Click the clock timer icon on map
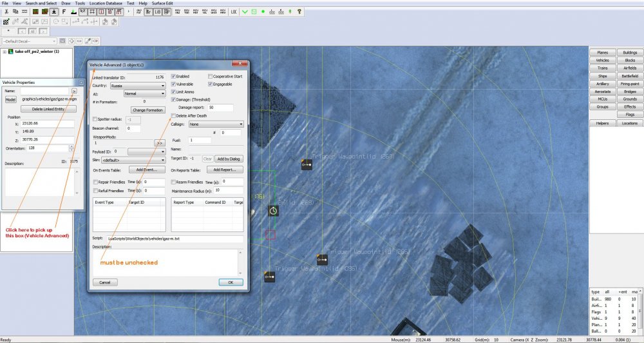The image size is (644, 343). (273, 211)
